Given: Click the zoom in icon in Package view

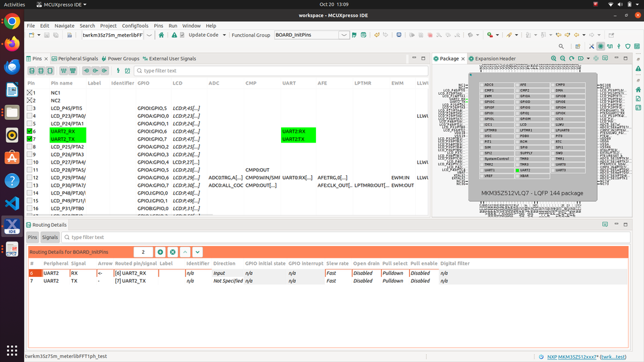Looking at the screenshot, I should pyautogui.click(x=554, y=58).
